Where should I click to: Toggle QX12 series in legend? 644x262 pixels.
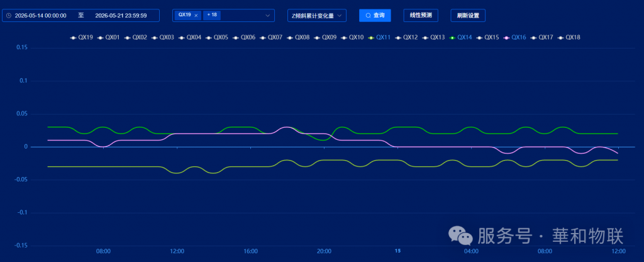(x=406, y=37)
